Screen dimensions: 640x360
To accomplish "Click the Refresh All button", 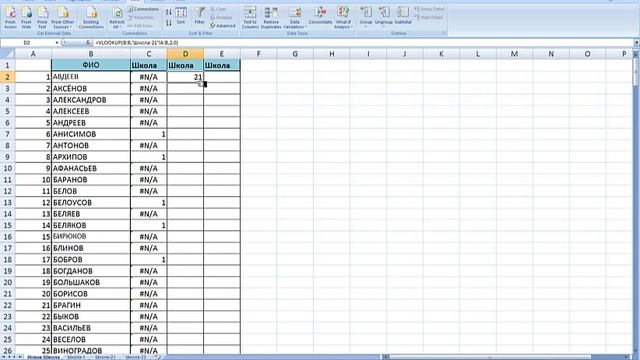I will pyautogui.click(x=117, y=18).
